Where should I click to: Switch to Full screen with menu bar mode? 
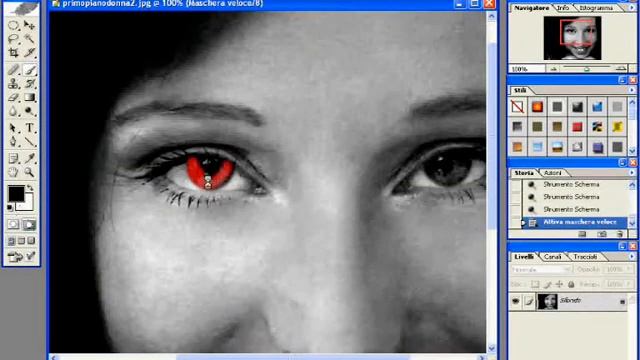[21, 241]
